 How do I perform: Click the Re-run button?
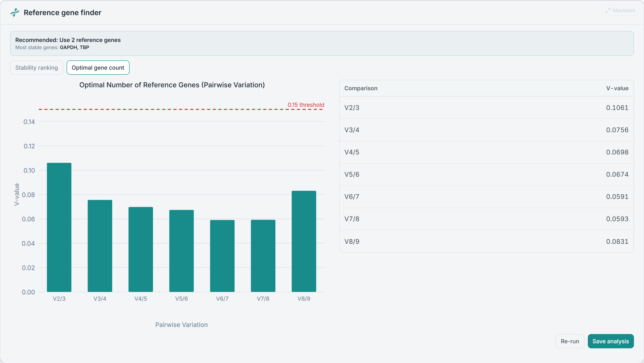[x=570, y=341]
